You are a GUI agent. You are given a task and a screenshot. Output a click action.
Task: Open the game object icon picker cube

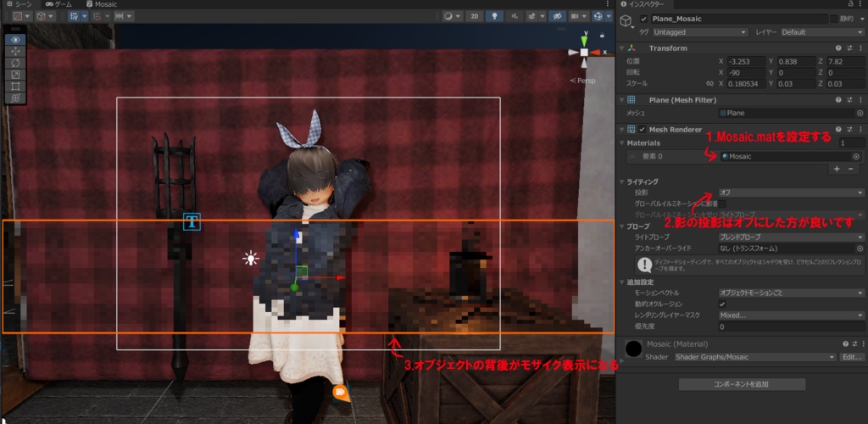626,21
